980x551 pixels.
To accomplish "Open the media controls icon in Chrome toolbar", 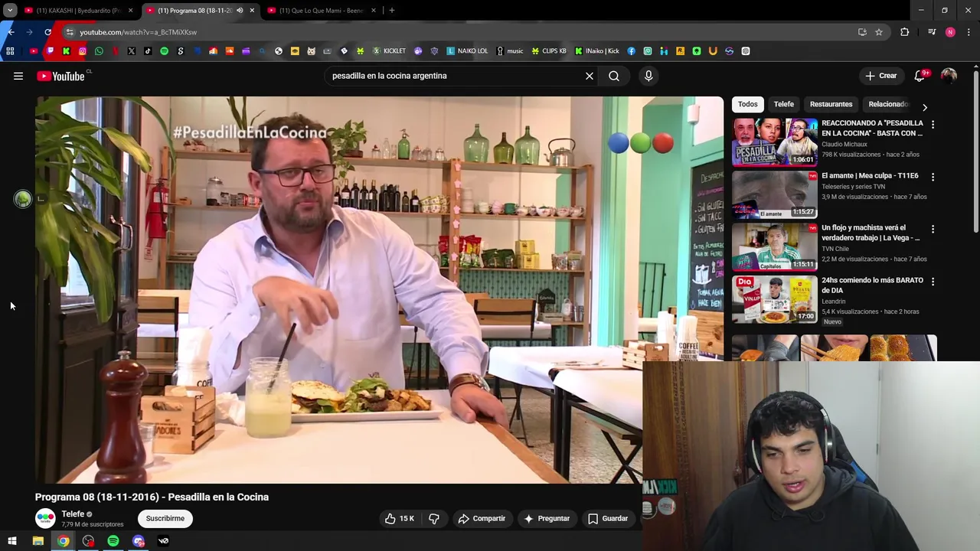I will point(932,32).
